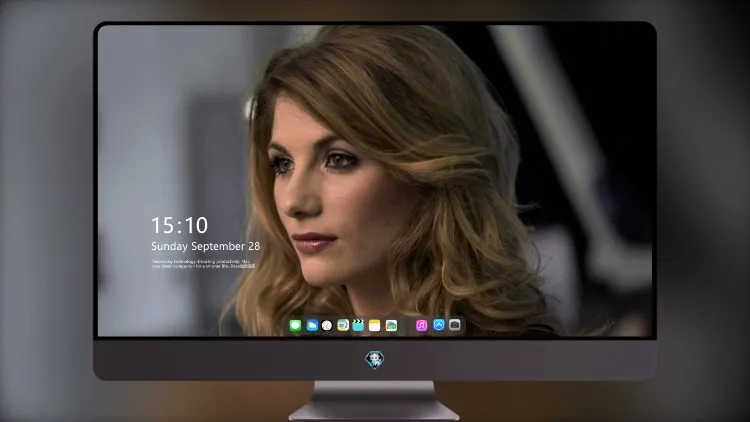750x422 pixels.
Task: Click the date 'Sunday September 28'
Action: click(x=206, y=246)
